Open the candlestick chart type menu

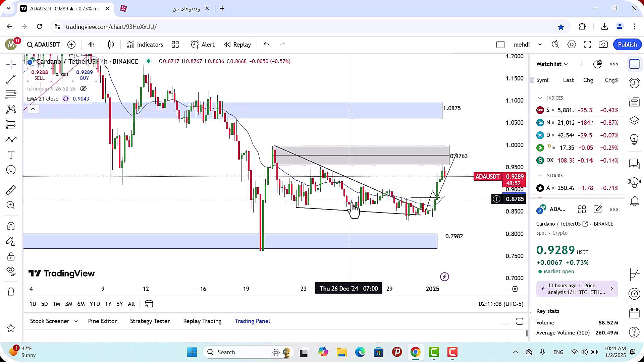[x=111, y=45]
